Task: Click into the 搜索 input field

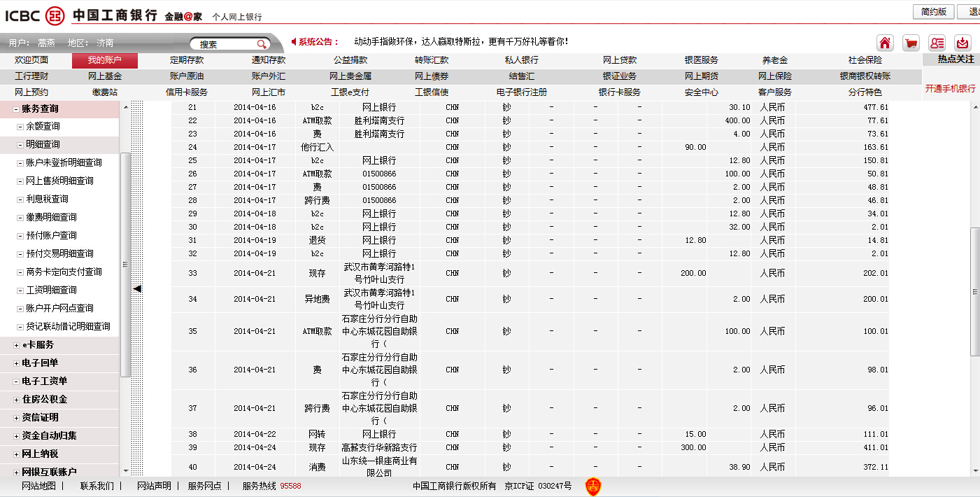Action: coord(224,44)
